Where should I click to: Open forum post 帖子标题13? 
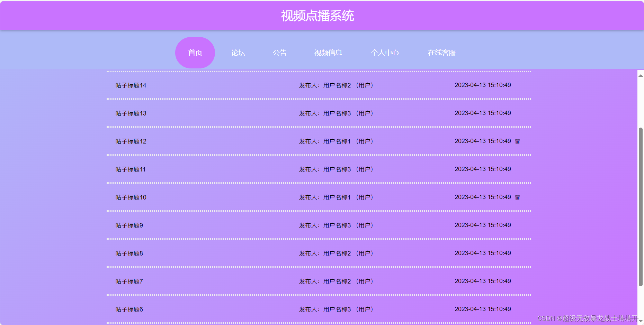[x=131, y=113]
